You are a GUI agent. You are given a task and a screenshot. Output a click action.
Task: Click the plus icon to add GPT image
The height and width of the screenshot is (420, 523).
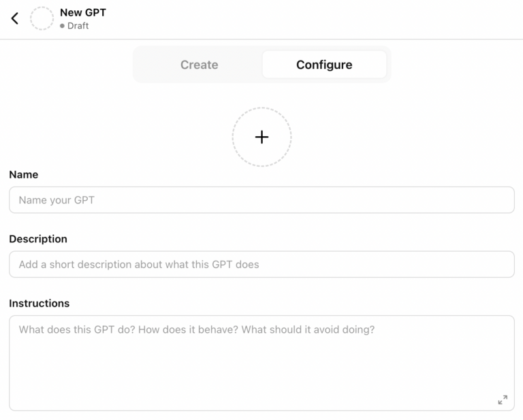point(261,137)
